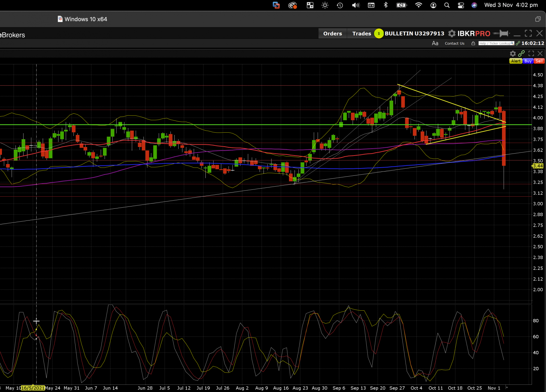Open the sound volume menu bar icon
Screen dimensions: 546x392
click(x=356, y=5)
